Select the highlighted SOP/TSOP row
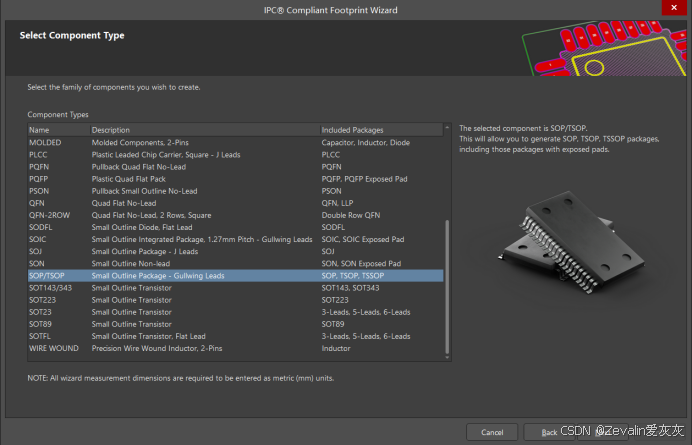Viewport: 692px width, 445px height. click(x=236, y=276)
